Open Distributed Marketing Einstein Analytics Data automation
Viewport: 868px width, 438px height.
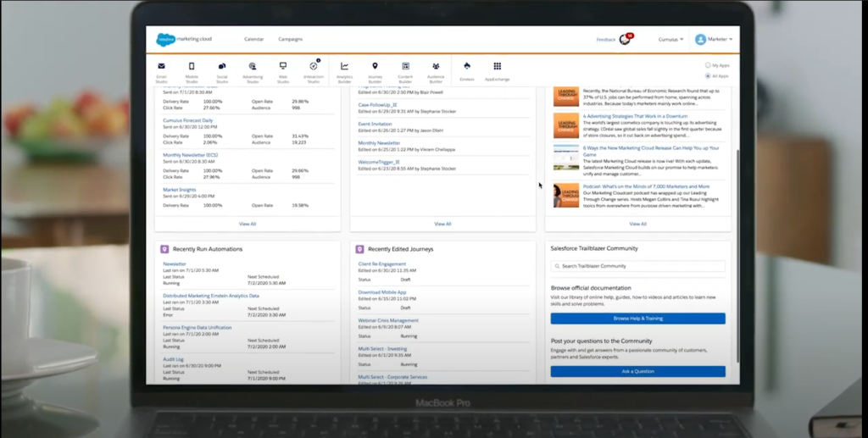click(211, 296)
